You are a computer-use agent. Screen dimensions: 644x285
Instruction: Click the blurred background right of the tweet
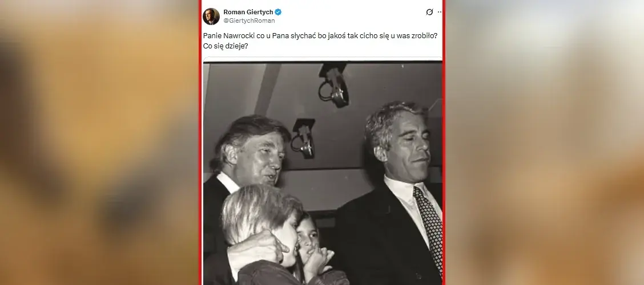pyautogui.click(x=545, y=142)
